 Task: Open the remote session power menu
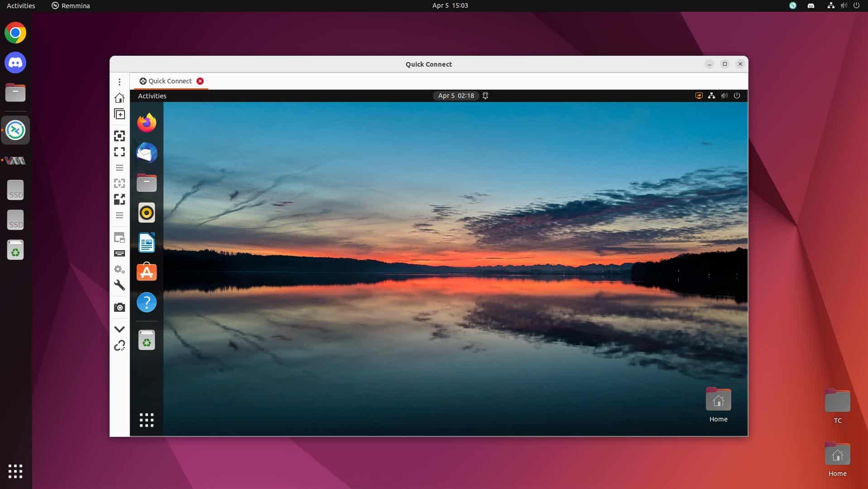click(736, 96)
